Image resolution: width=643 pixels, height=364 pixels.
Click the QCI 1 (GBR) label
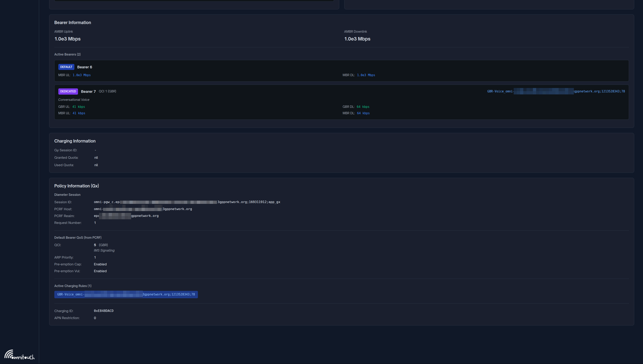(x=107, y=91)
